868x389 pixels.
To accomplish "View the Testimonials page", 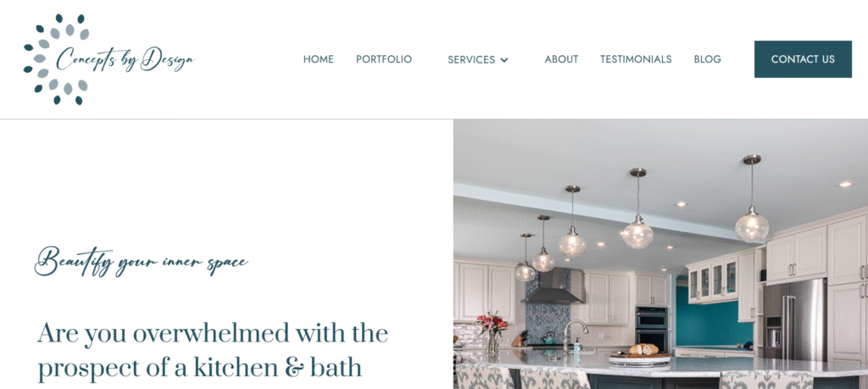I will 636,59.
